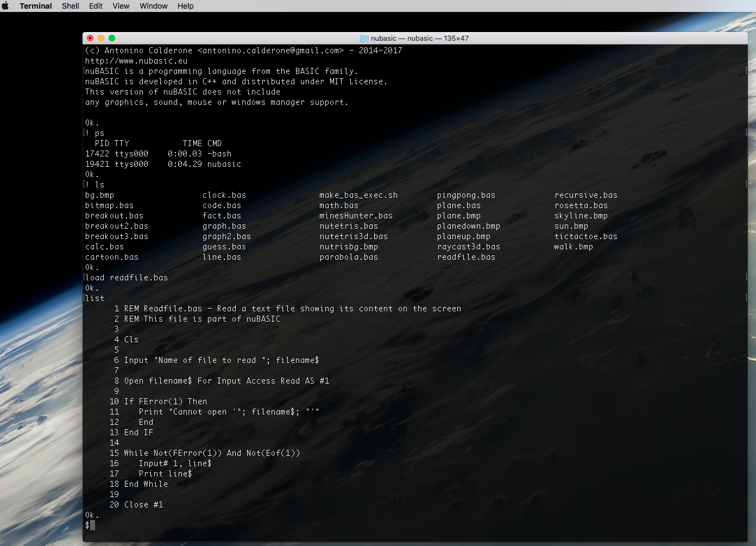Screen dimensions: 756x546
Task: Click the window title 'nubasic — nubasic — 135×47'
Action: (x=420, y=38)
